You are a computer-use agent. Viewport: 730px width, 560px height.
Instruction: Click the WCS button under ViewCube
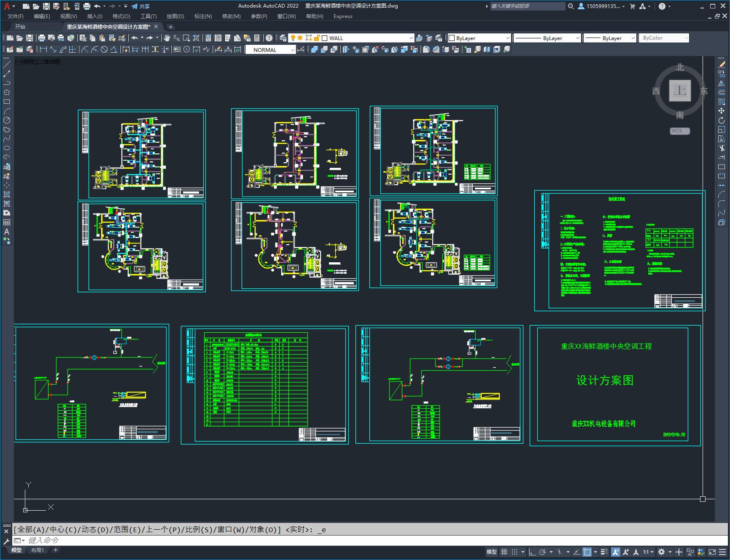point(679,131)
